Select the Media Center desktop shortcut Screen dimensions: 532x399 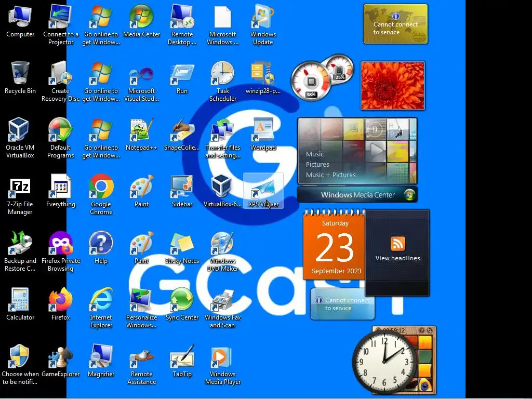[x=141, y=21]
